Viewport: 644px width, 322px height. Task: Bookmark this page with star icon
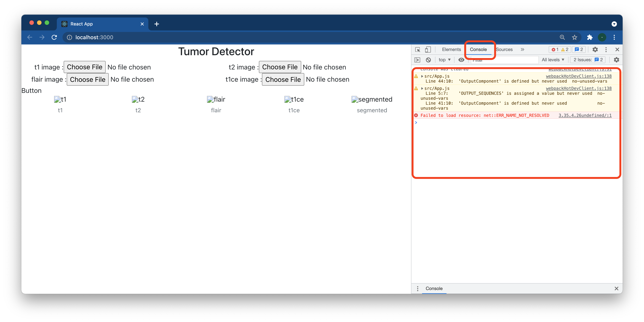tap(574, 37)
